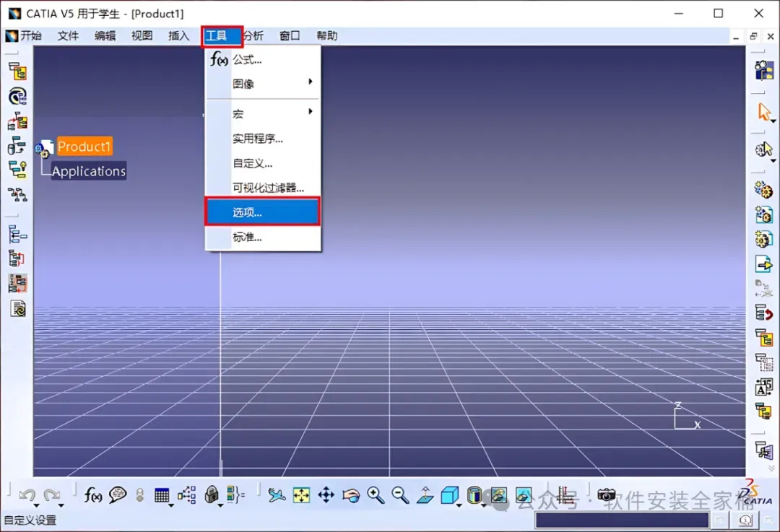The image size is (780, 532).
Task: Click the Zoom In magnifier
Action: pos(376,495)
